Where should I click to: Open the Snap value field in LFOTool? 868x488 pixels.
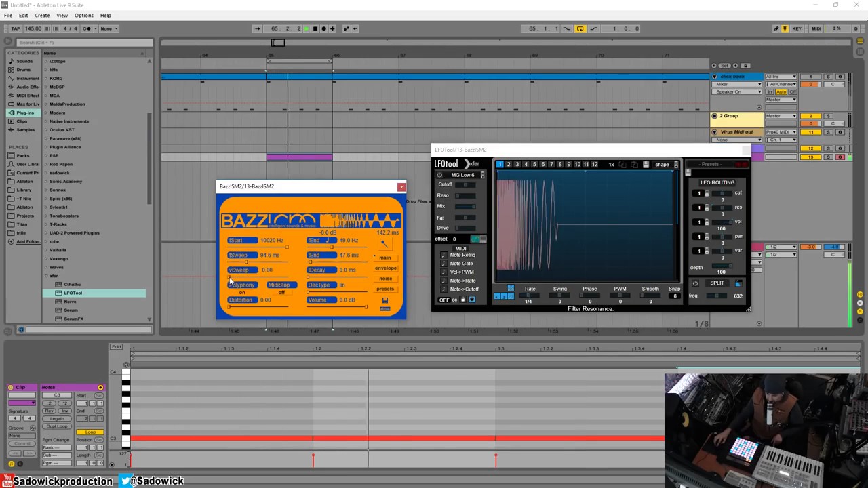tap(674, 296)
